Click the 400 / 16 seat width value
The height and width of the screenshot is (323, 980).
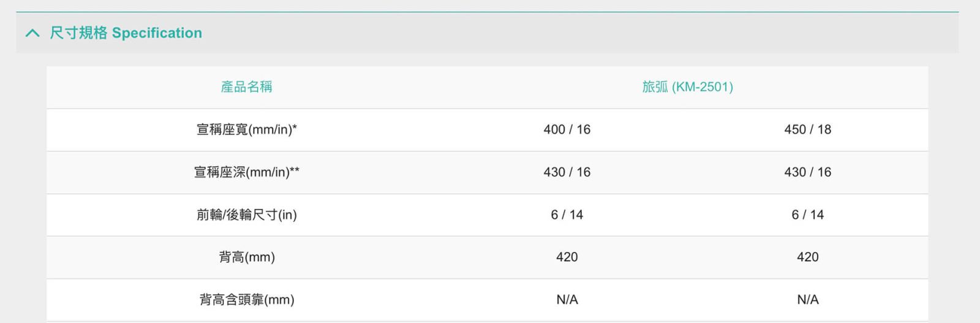(567, 129)
